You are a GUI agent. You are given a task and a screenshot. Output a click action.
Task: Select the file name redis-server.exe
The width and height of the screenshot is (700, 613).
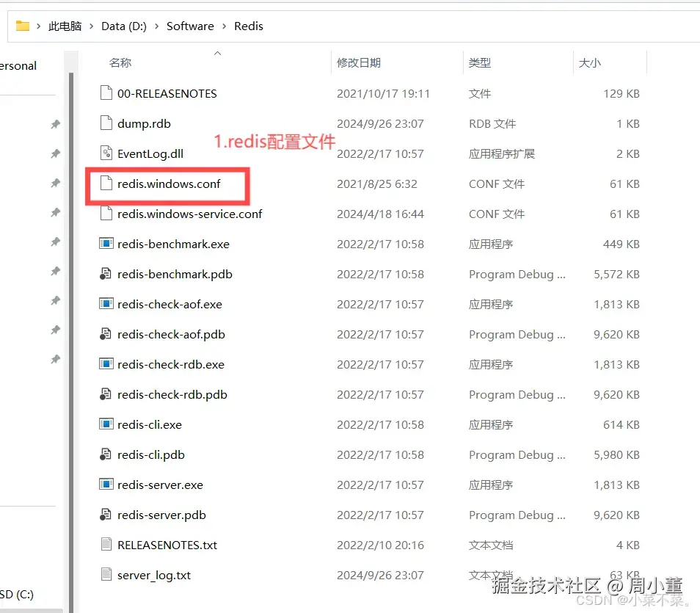tap(160, 485)
